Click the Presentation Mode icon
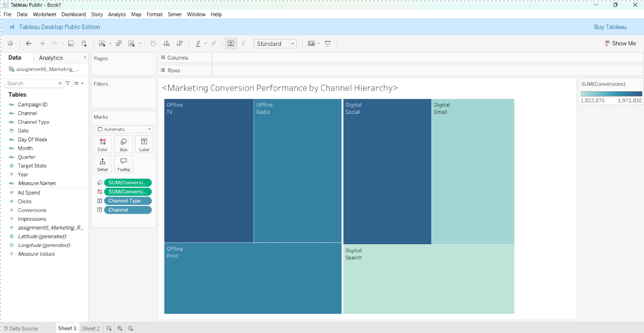Viewport: 644px width, 333px height. point(328,43)
